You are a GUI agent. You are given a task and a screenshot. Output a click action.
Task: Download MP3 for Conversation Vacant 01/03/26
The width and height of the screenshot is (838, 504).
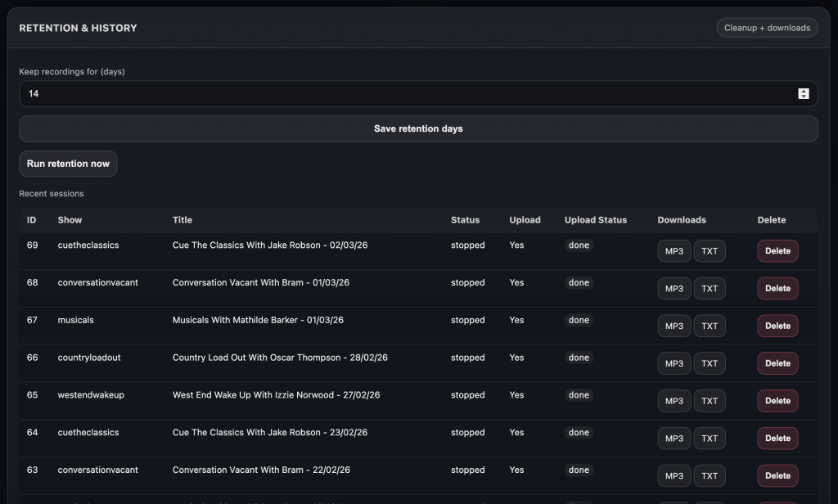pos(674,289)
